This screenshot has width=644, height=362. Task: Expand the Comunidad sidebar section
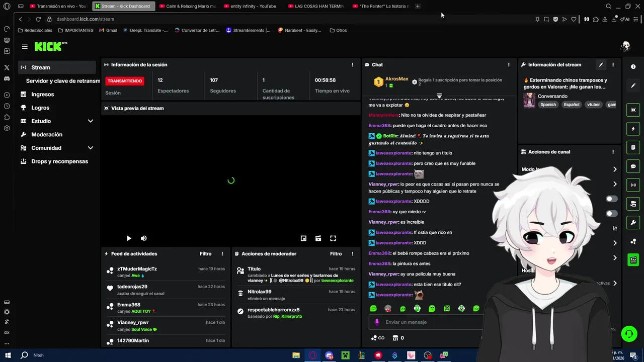91,148
